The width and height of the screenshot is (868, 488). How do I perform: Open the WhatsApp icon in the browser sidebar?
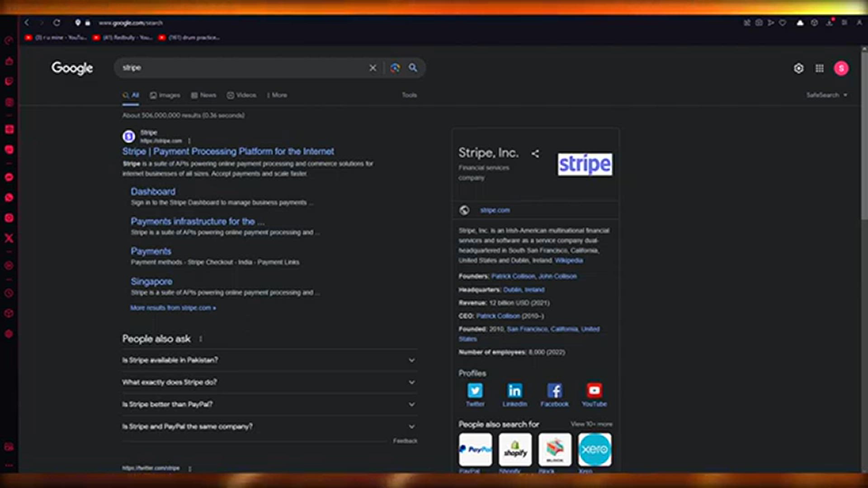[x=9, y=197]
